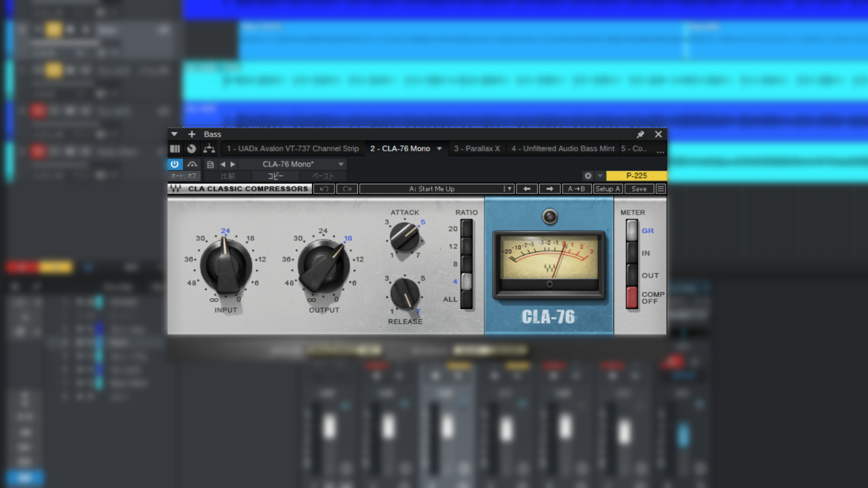
Task: Click the macro controls knob icon
Action: (191, 148)
